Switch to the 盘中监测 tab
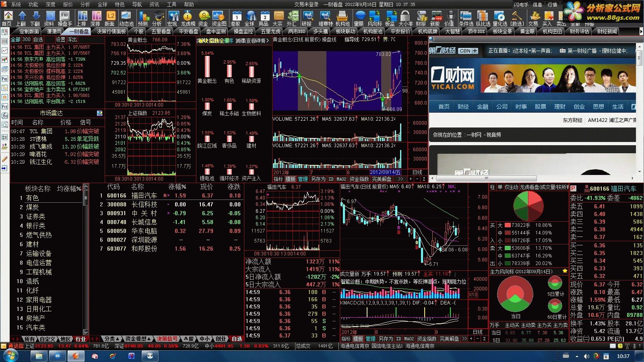 [216, 31]
